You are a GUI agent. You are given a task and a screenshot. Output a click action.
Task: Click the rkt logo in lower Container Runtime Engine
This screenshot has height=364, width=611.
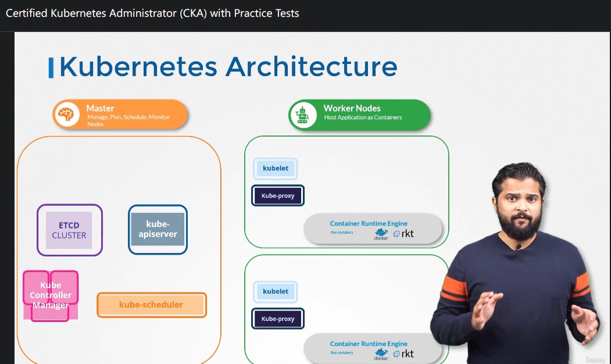click(x=403, y=354)
